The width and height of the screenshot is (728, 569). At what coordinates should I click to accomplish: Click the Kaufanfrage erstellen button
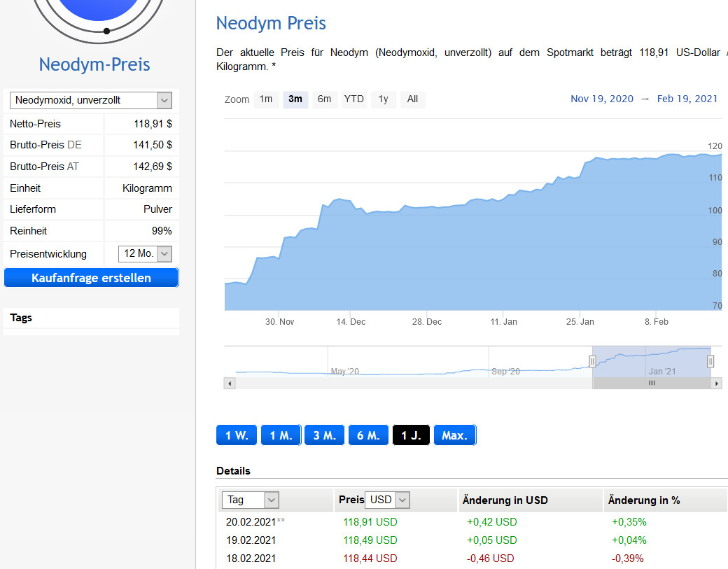pos(92,278)
